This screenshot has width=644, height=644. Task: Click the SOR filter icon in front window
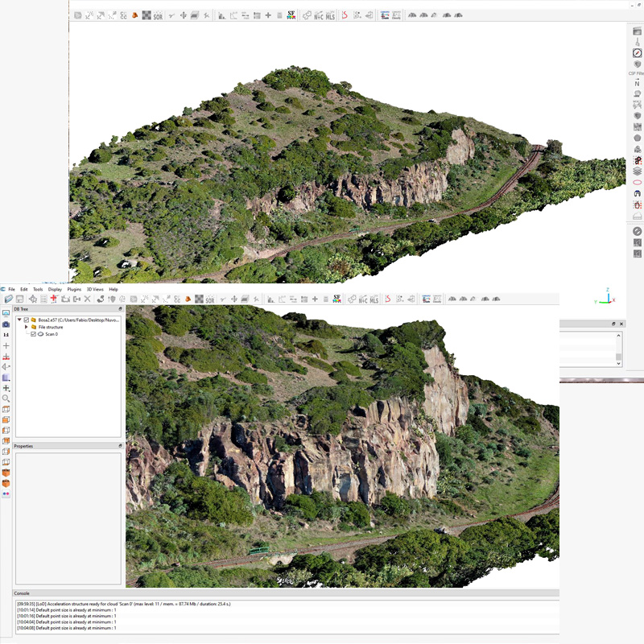pos(210,299)
